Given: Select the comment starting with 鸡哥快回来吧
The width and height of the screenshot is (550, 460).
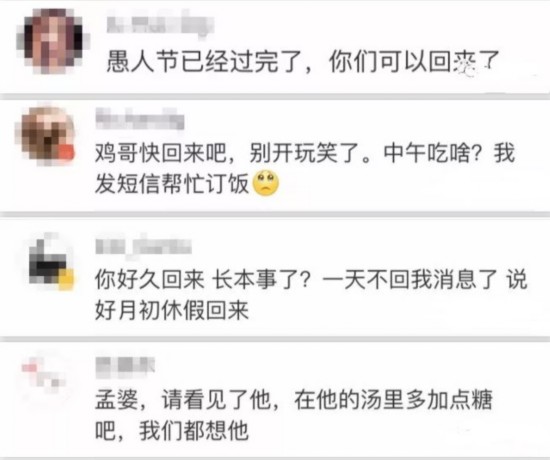Looking at the screenshot, I should point(305,168).
